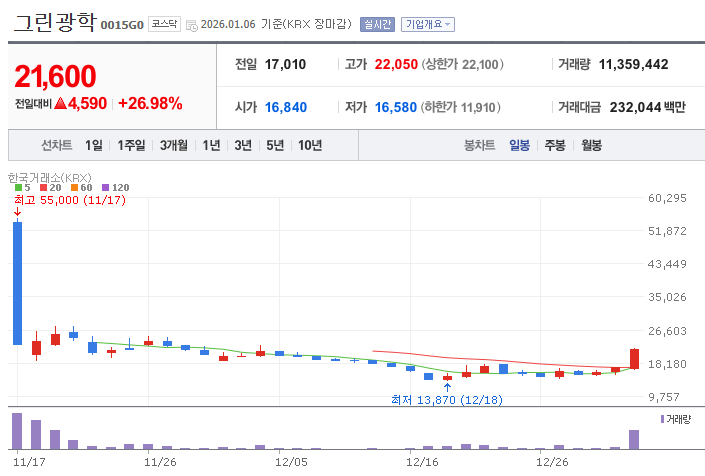The image size is (705, 476).
Task: Select the 1주일 line chart
Action: tap(131, 145)
